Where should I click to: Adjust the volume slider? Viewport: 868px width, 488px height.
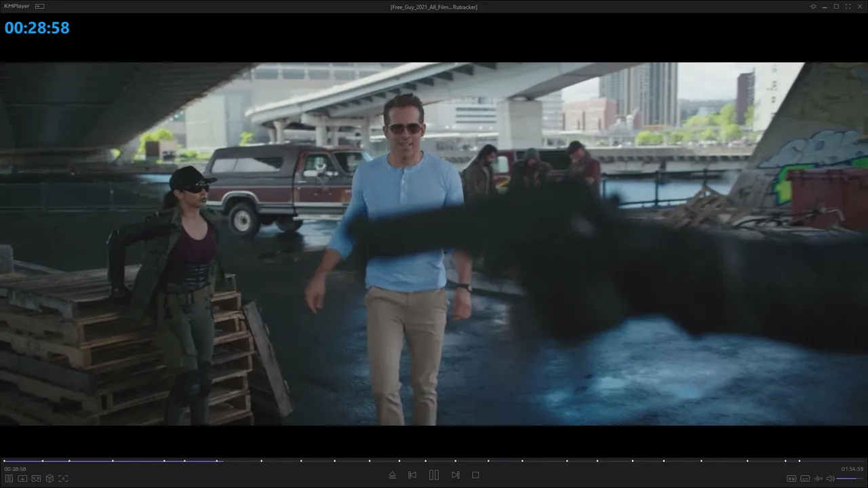click(850, 479)
